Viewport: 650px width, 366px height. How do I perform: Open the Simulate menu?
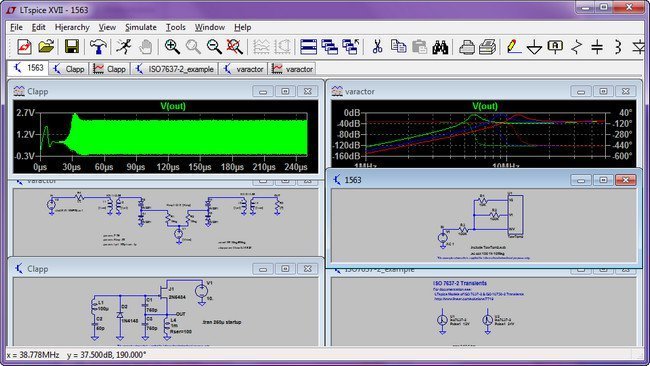141,27
